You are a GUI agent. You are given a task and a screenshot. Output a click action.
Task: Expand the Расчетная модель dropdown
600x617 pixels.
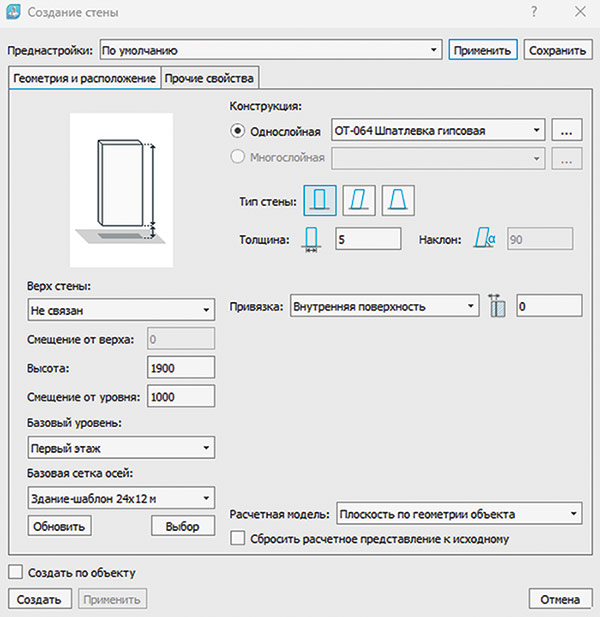[458, 514]
